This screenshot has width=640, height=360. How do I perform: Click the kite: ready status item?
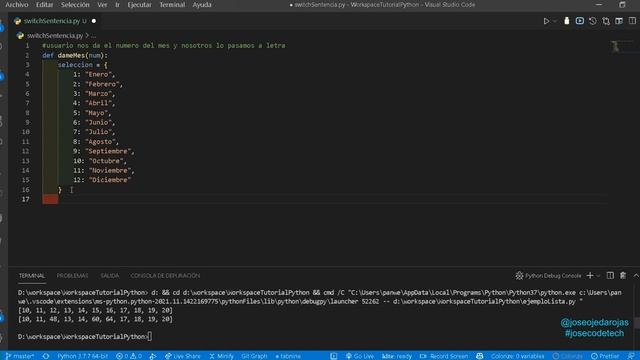point(397,356)
